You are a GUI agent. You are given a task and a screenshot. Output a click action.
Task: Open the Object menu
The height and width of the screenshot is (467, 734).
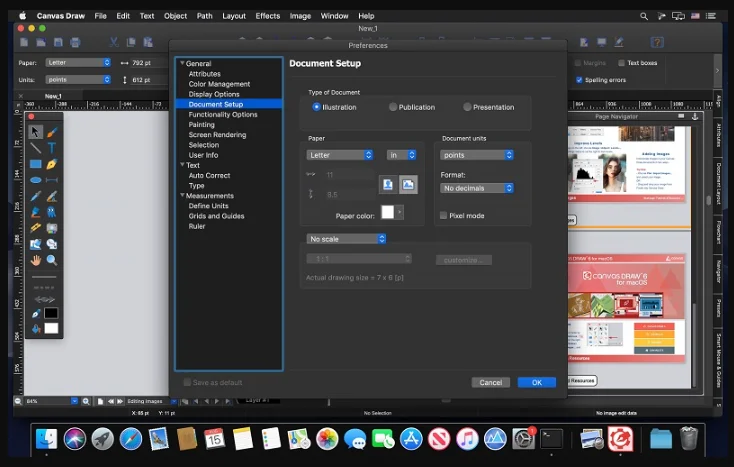coord(176,16)
